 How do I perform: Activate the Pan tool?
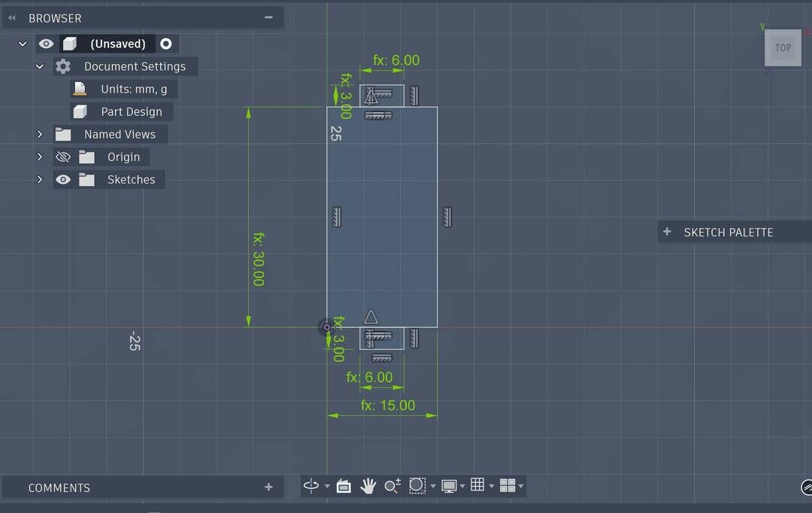tap(368, 486)
